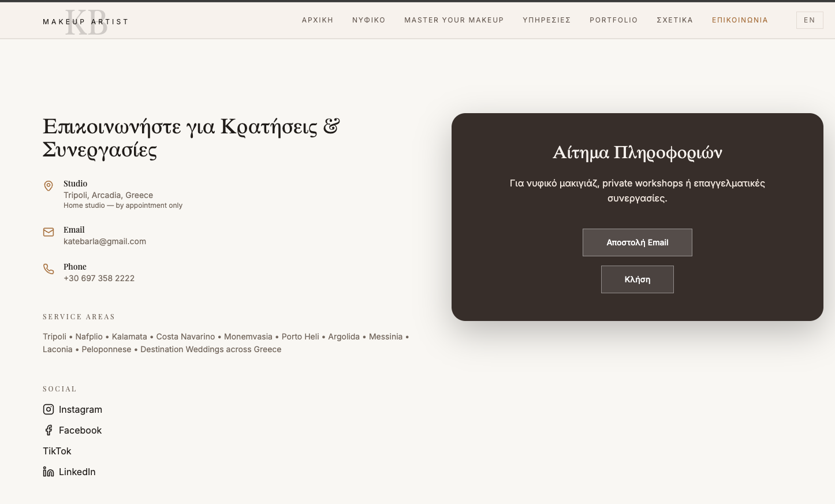Image resolution: width=835 pixels, height=504 pixels.
Task: Click the Αποστολή Email button
Action: tap(638, 242)
